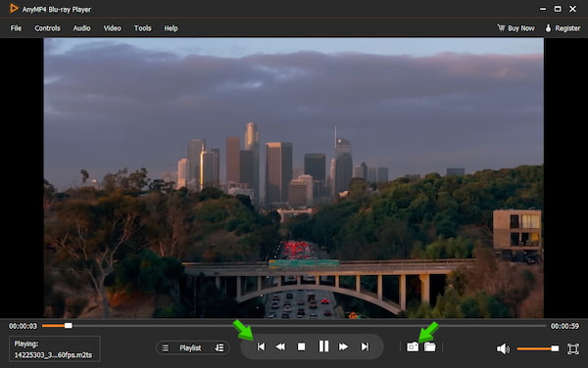This screenshot has height=368, width=588.
Task: Click the Register link
Action: point(567,28)
